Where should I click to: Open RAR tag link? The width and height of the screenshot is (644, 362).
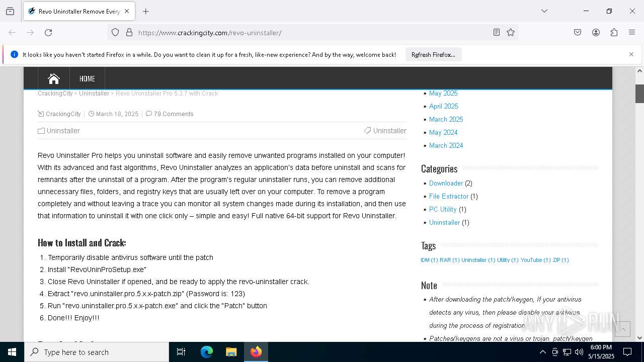(x=450, y=260)
